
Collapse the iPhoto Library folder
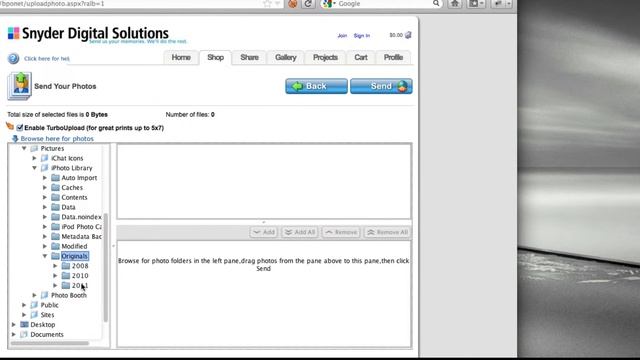35,168
